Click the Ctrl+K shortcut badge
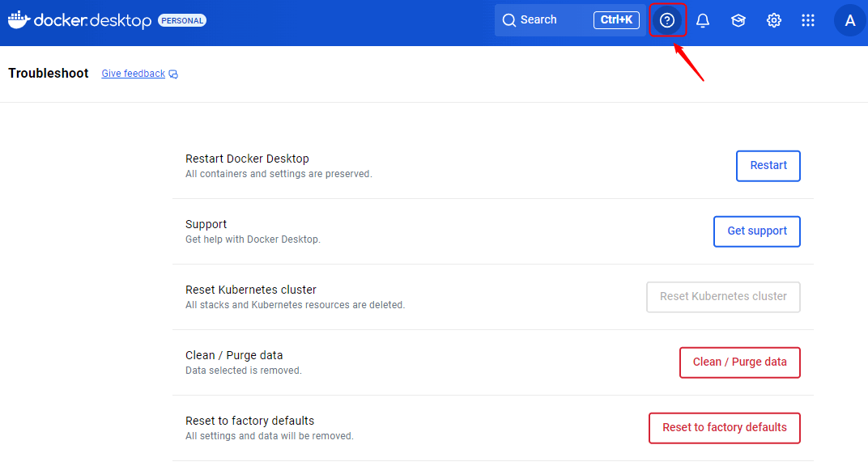868x466 pixels. coord(616,20)
